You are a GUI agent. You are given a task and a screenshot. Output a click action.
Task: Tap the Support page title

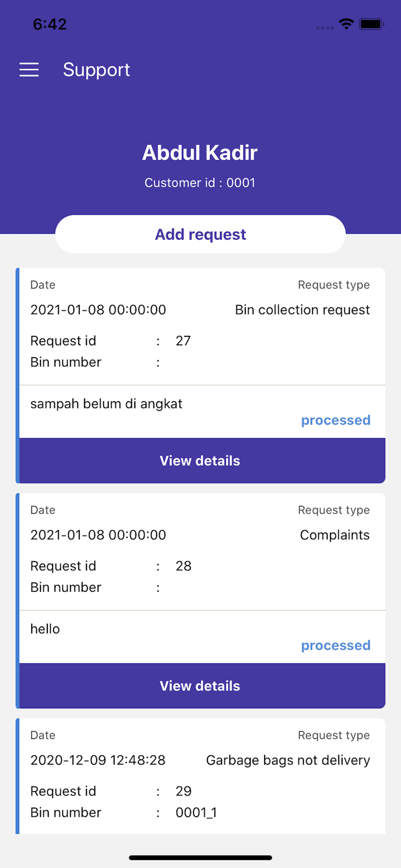[x=96, y=70]
